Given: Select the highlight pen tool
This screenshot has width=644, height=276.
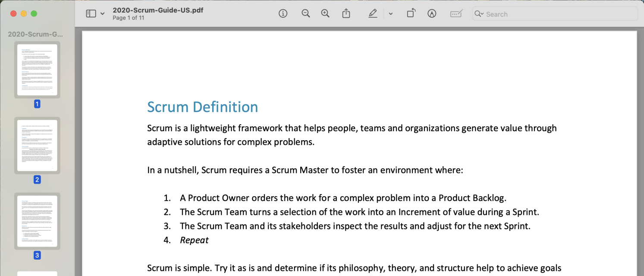Looking at the screenshot, I should click(372, 13).
